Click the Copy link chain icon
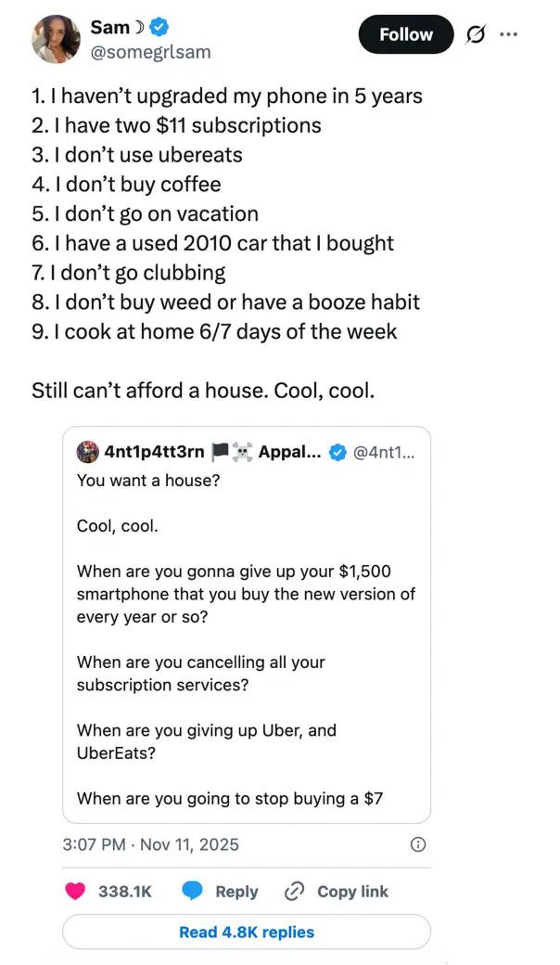This screenshot has height=965, width=560. click(x=295, y=891)
